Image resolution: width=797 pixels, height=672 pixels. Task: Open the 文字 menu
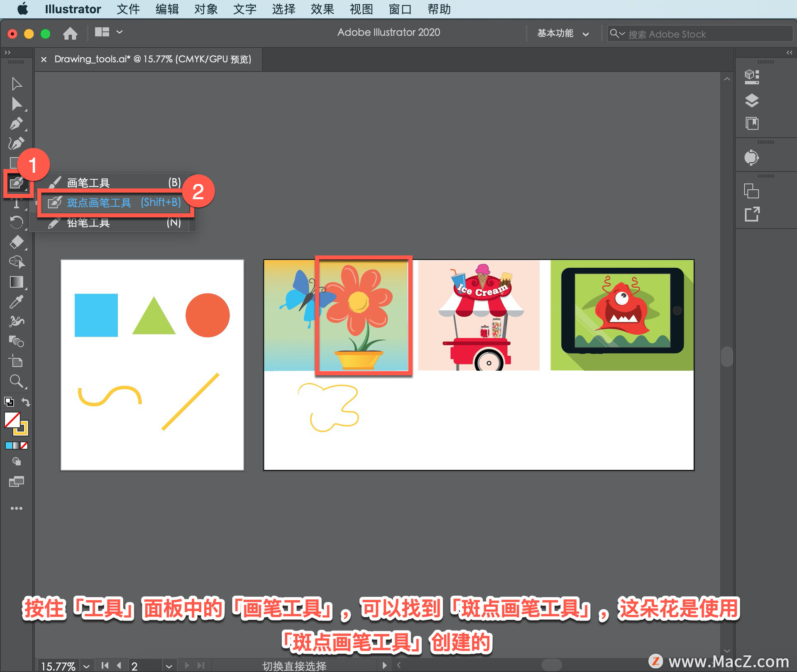pyautogui.click(x=245, y=9)
